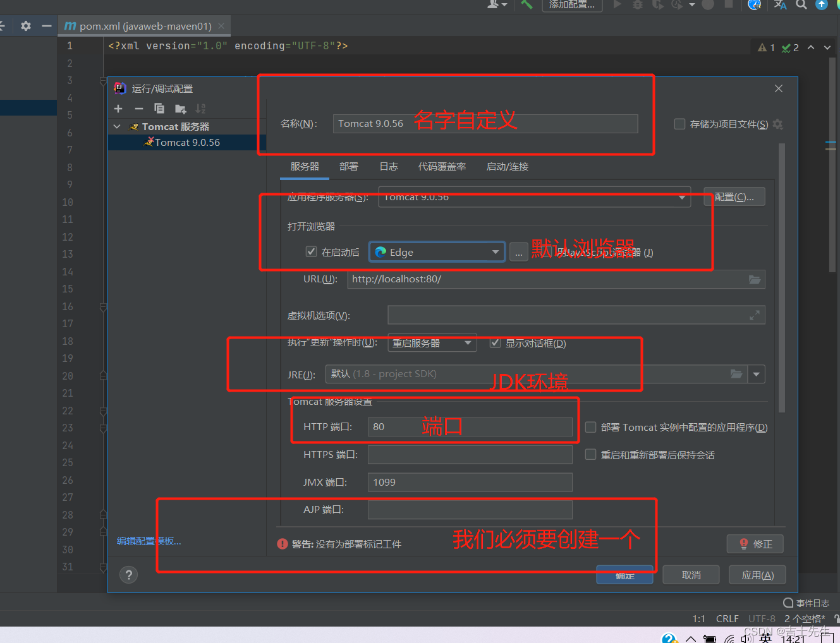
Task: Toggle 显示对话框 checkbox
Action: (x=496, y=343)
